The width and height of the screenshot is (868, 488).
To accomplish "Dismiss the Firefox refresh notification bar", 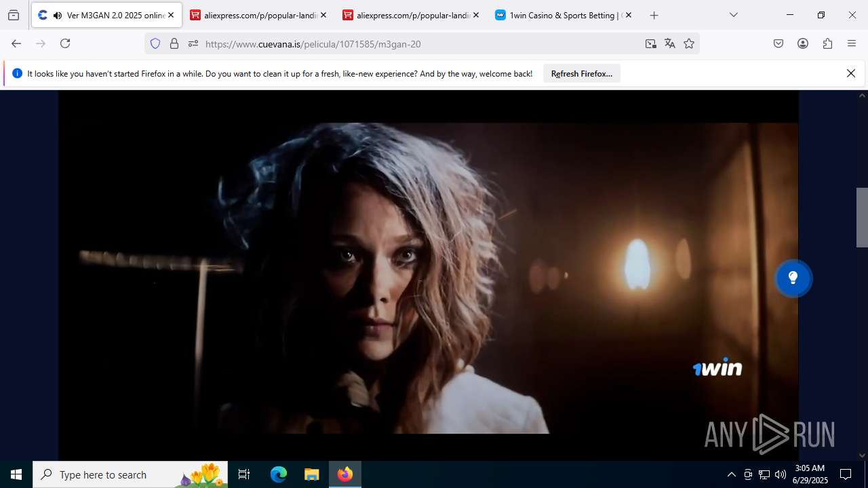I will tap(851, 73).
